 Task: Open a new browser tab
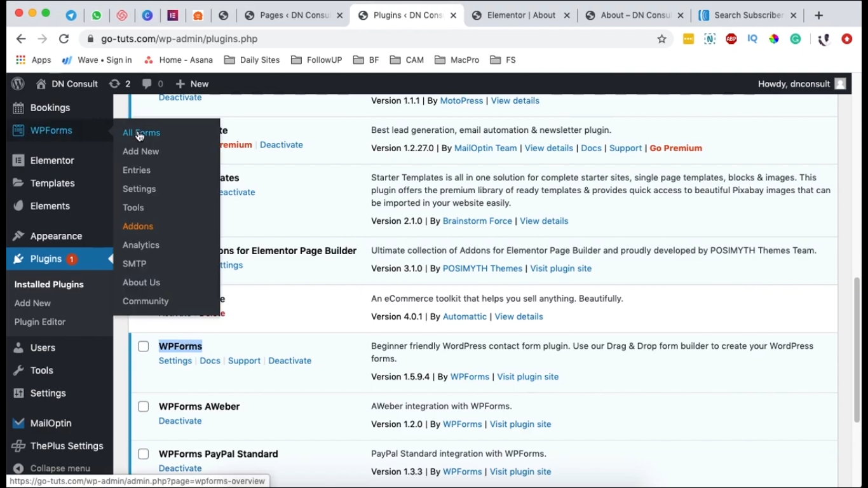[818, 15]
